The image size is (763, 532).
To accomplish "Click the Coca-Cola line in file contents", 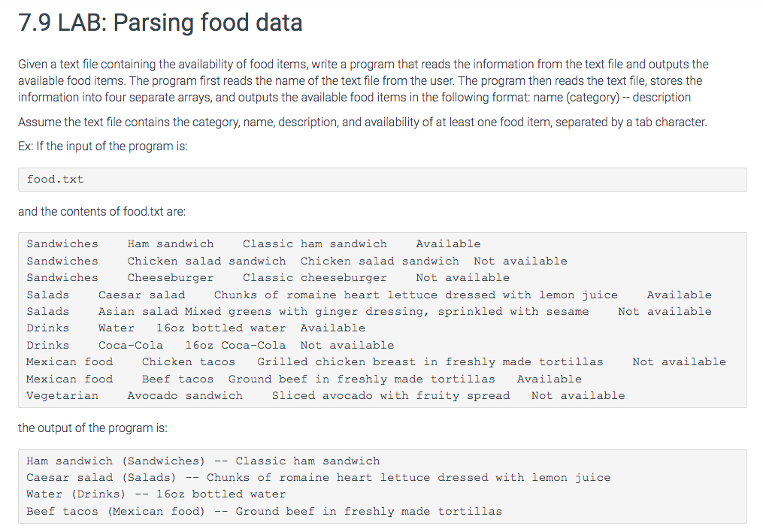I will [x=210, y=345].
